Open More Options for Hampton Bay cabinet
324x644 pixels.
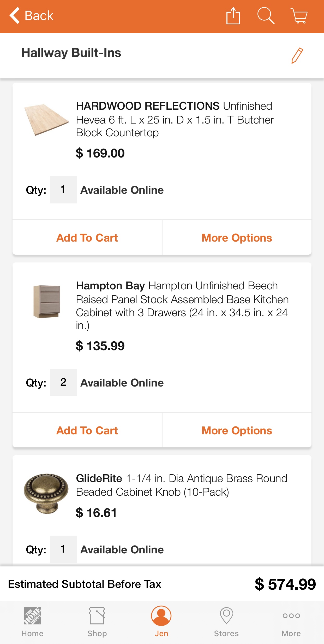click(x=237, y=431)
